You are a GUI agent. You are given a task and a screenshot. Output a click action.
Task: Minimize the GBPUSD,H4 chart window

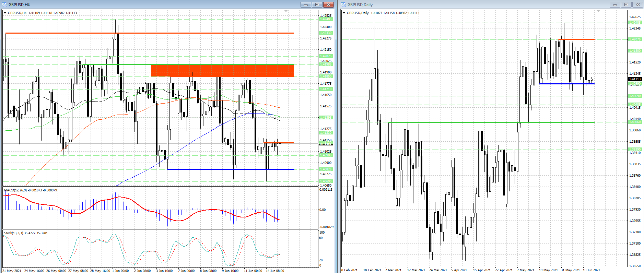306,4
